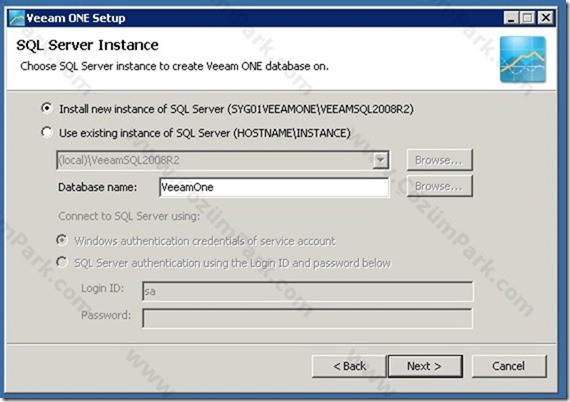This screenshot has height=402, width=570.
Task: Click the SQL Server Instance heading
Action: click(x=87, y=45)
